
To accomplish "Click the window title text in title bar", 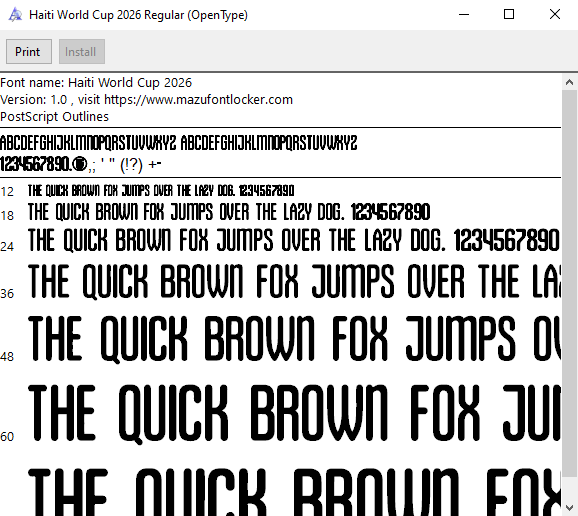I will click(x=139, y=15).
